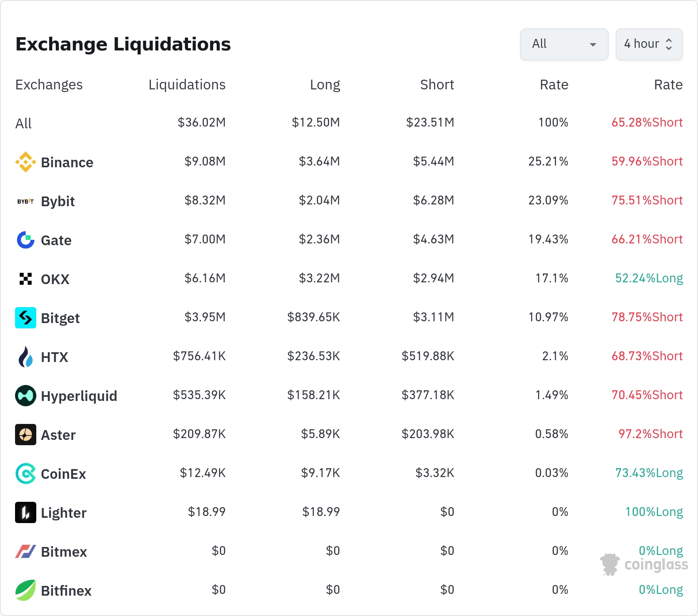
Task: Sort by the Short column header
Action: click(x=437, y=85)
